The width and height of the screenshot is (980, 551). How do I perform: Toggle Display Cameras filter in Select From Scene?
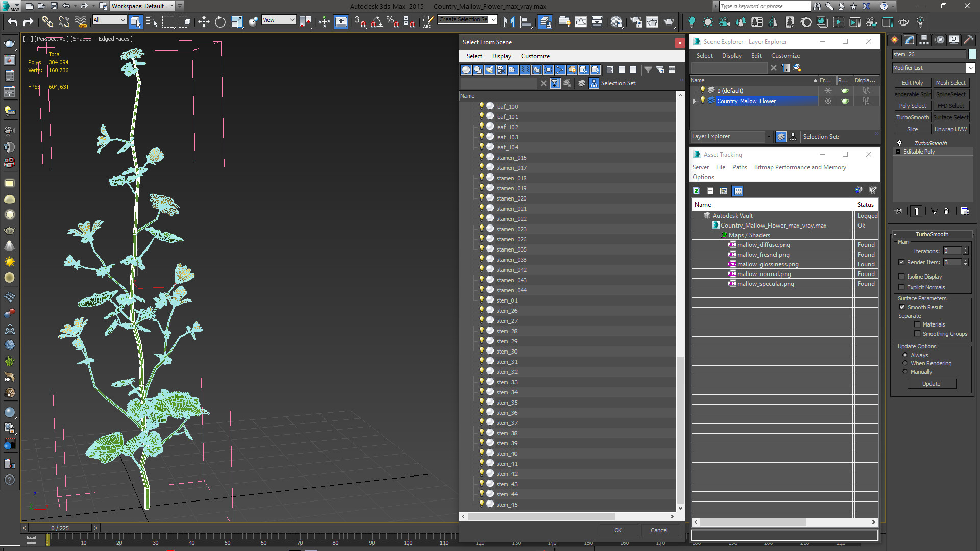click(x=501, y=70)
